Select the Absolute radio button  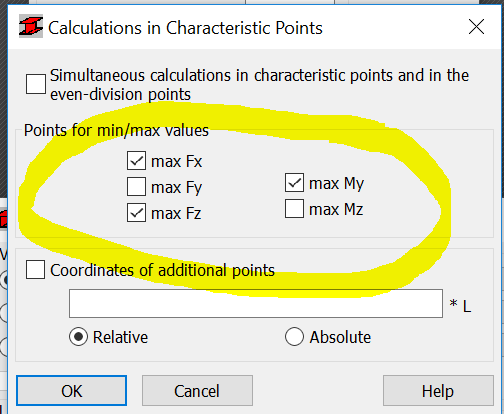click(294, 337)
